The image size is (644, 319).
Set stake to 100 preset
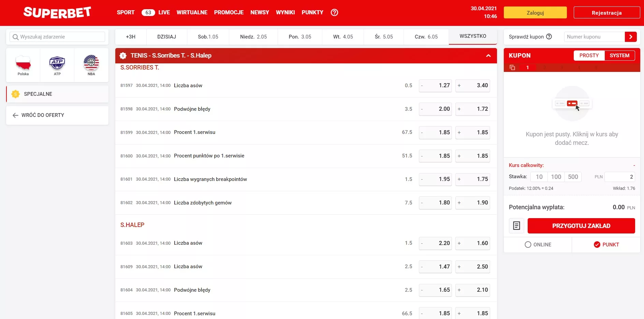(556, 177)
